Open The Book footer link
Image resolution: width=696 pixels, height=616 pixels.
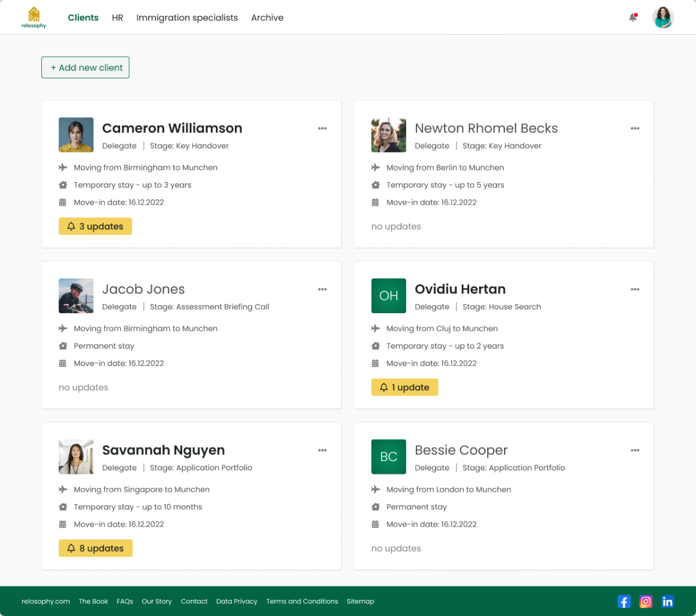coord(93,601)
